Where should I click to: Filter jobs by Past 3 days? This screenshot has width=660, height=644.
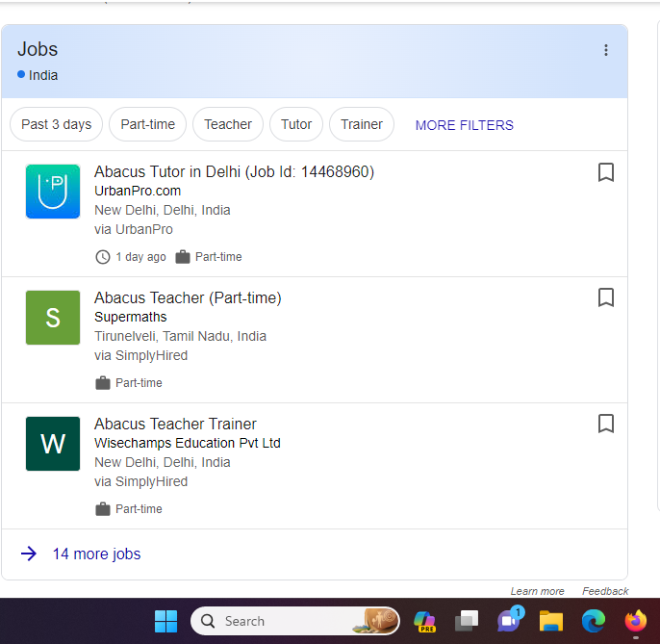57,124
